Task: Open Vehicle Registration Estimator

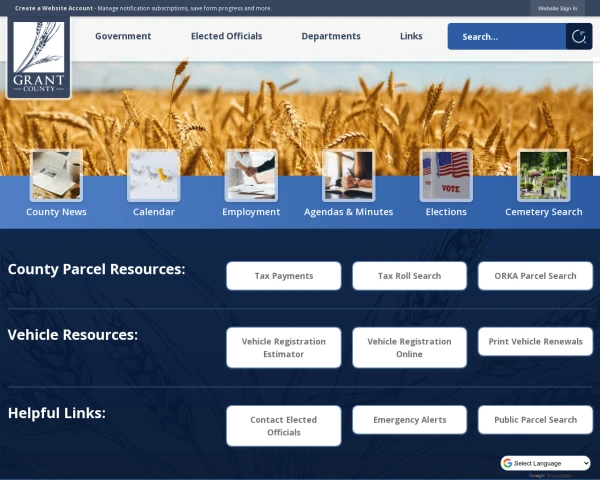Action: pyautogui.click(x=283, y=347)
